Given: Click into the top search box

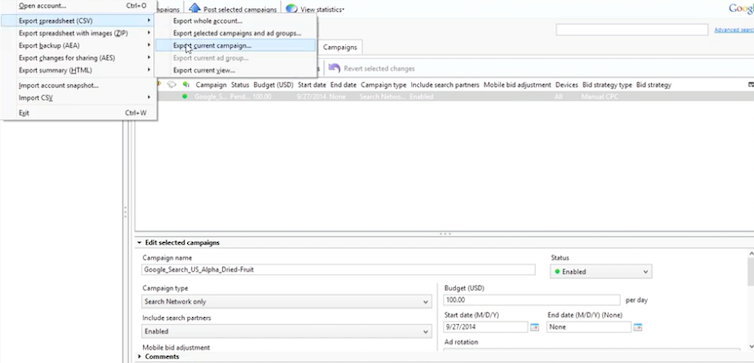Looking at the screenshot, I should coord(632,30).
